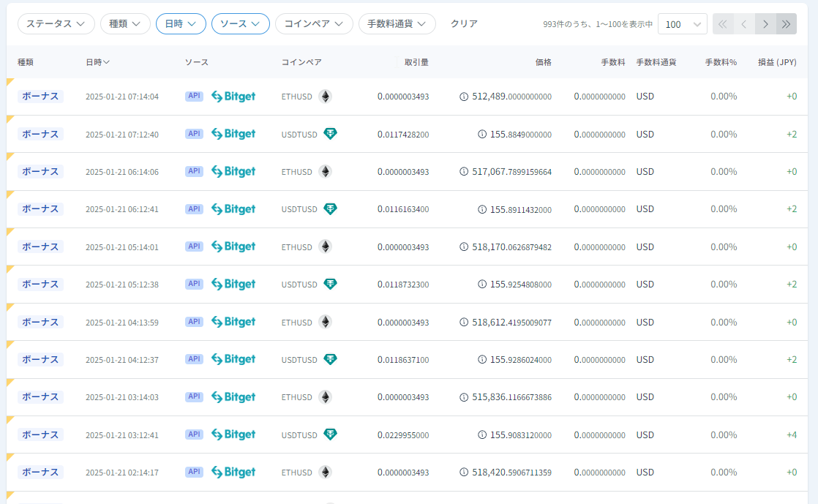The image size is (818, 504).
Task: Click volume value 0.0118637100
Action: tap(403, 360)
